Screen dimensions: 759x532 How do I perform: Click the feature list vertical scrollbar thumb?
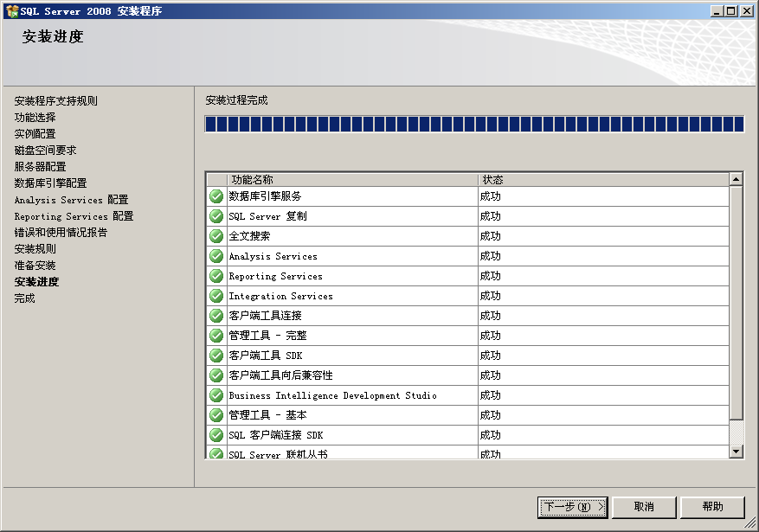pyautogui.click(x=736, y=304)
